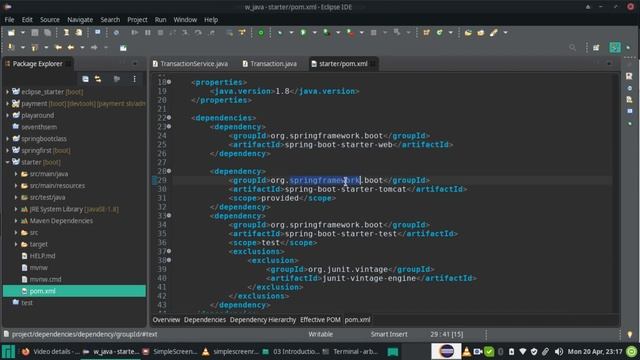Fold the dependency element at line 28

[169, 171]
